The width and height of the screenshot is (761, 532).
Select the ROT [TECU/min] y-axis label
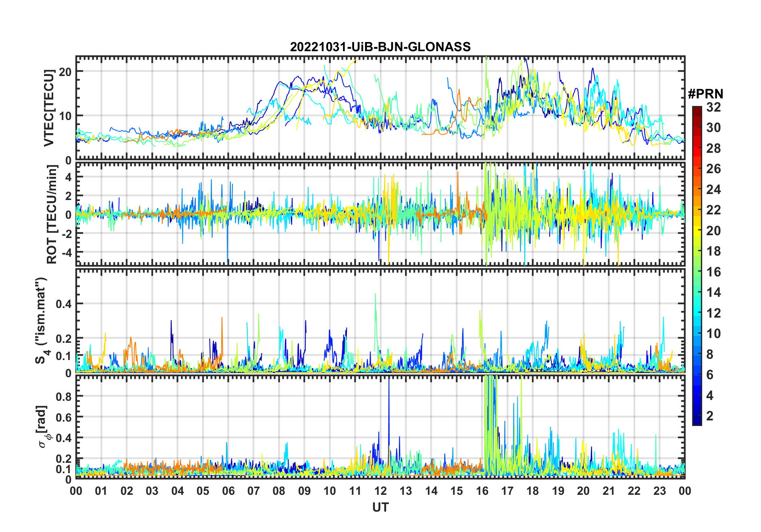coord(52,214)
